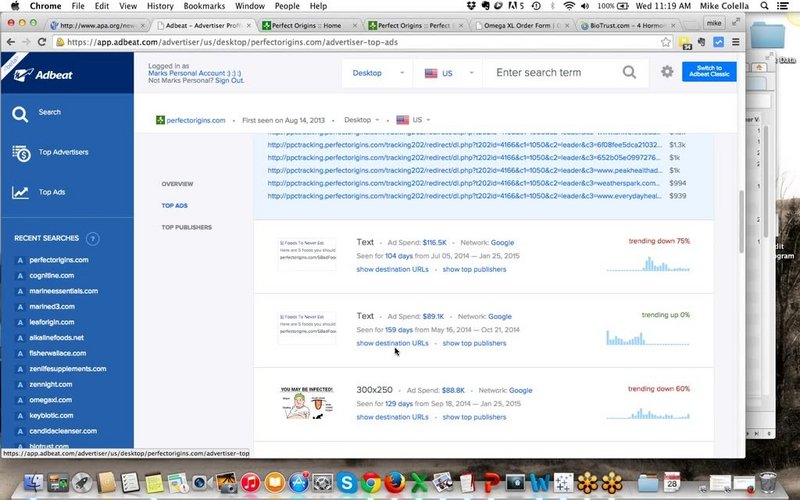This screenshot has width=800, height=500.
Task: Click the browser forward arrow
Action: tap(27, 42)
